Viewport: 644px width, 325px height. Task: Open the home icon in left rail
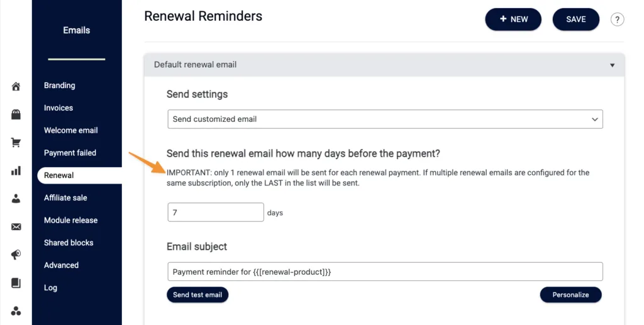pos(16,87)
